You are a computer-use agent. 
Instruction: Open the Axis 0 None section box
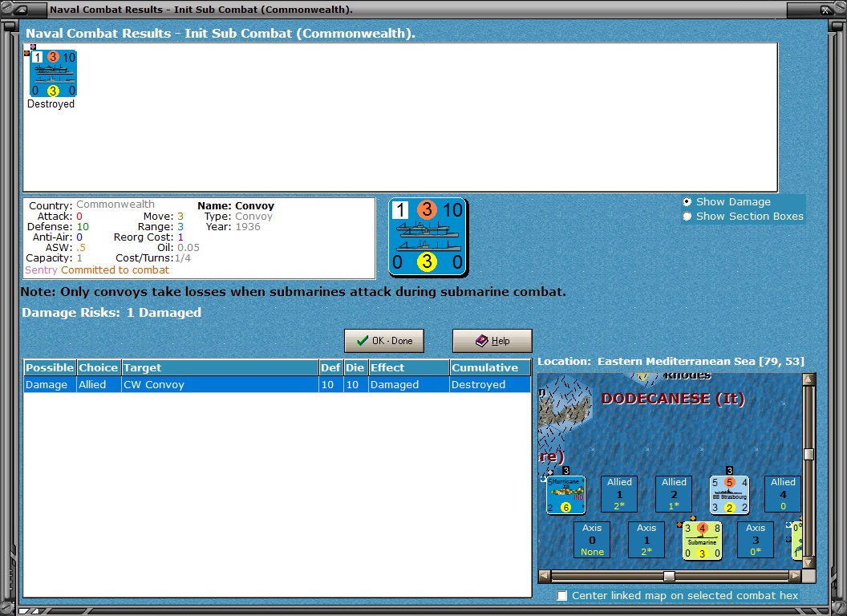592,540
